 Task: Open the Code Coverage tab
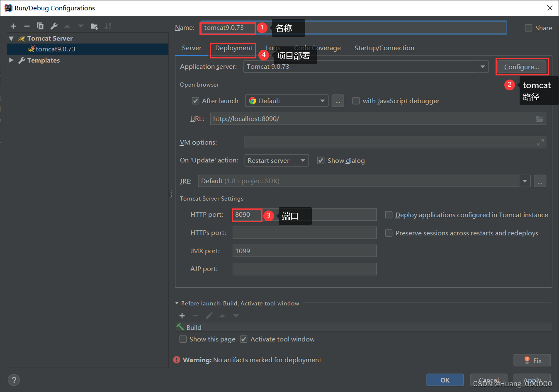(x=317, y=48)
